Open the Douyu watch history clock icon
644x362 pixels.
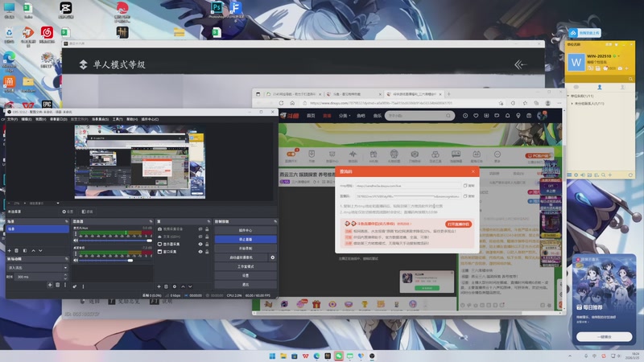point(465,116)
